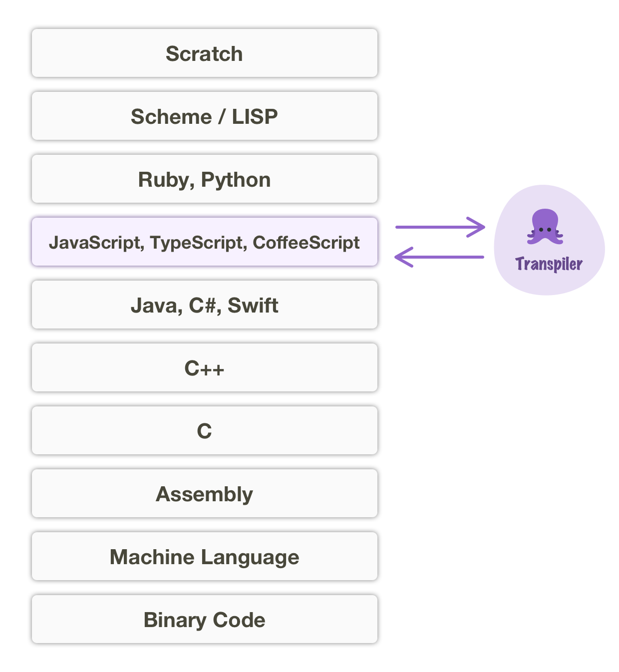619x672 pixels.
Task: Select the Scheme / LISP box
Action: click(205, 116)
